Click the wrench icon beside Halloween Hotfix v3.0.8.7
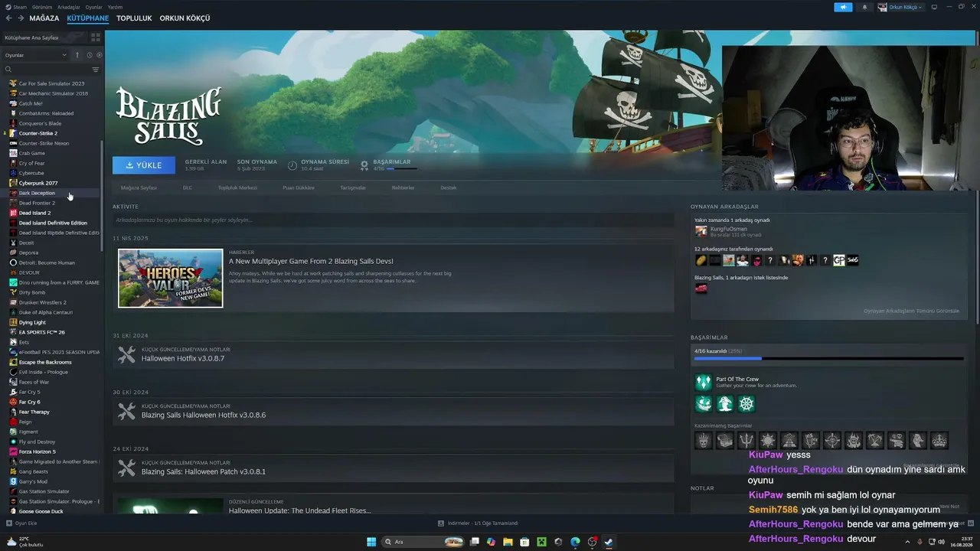The height and width of the screenshot is (551, 980). pyautogui.click(x=127, y=355)
